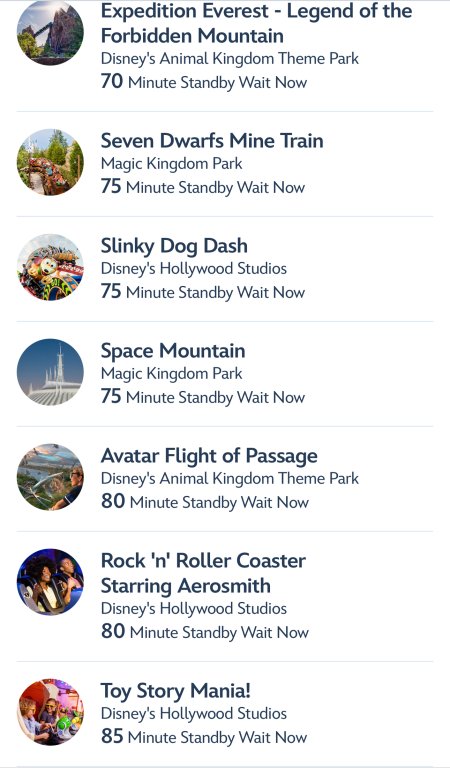Viewport: 450px width, 768px height.
Task: Open Rock 'n' Roller Coaster Starring Aerosmith title
Action: point(203,573)
